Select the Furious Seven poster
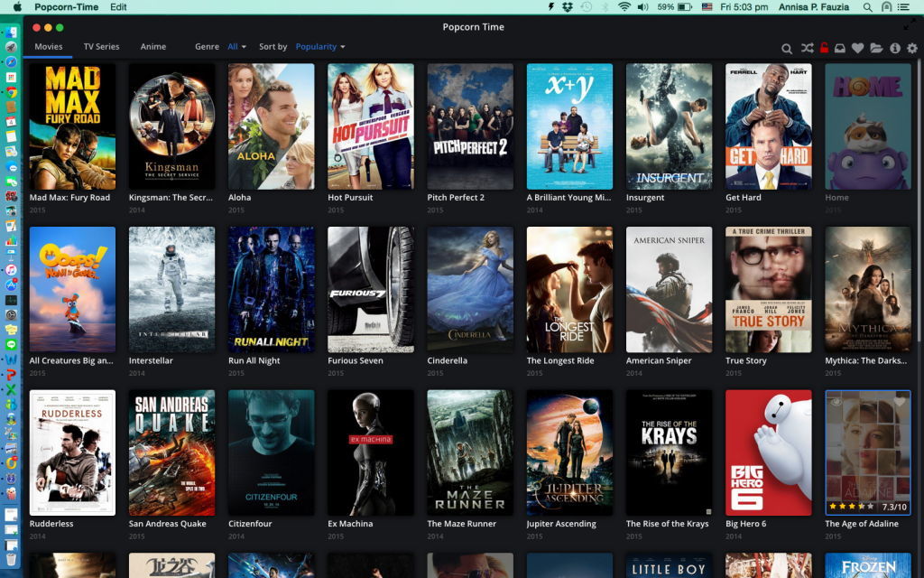Viewport: 924px width, 578px height. (x=371, y=290)
